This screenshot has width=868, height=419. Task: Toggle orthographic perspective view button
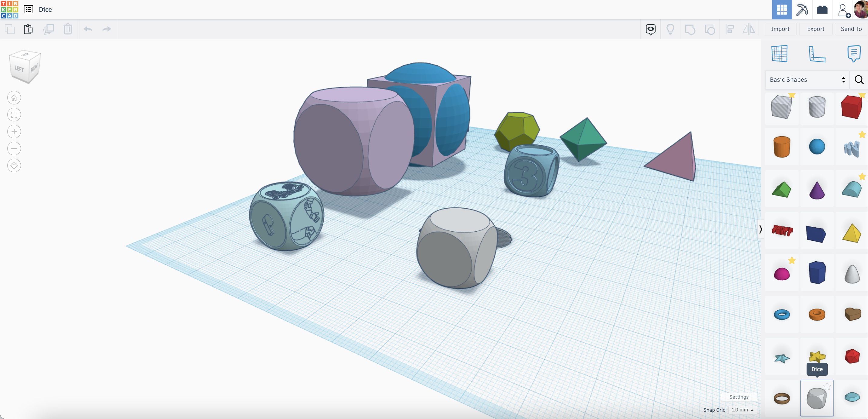pyautogui.click(x=14, y=166)
